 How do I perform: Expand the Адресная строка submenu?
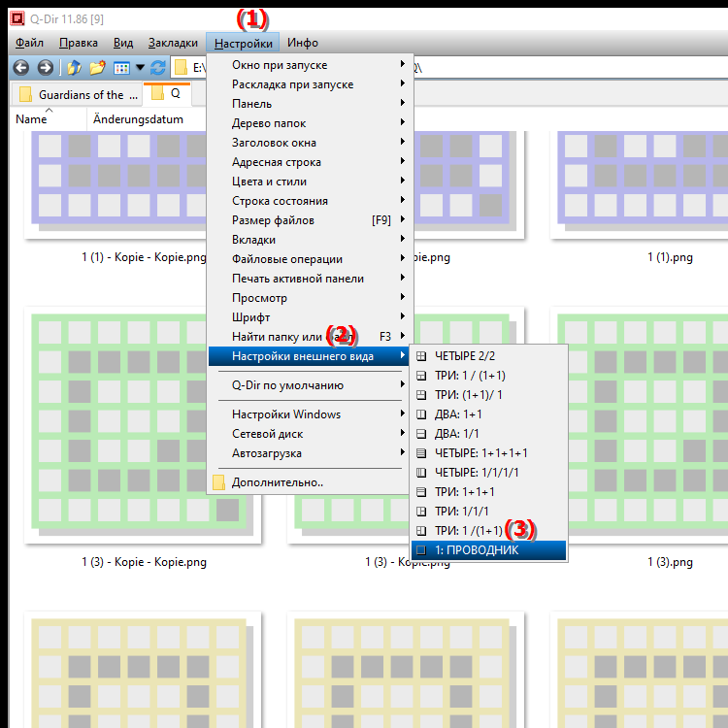309,162
